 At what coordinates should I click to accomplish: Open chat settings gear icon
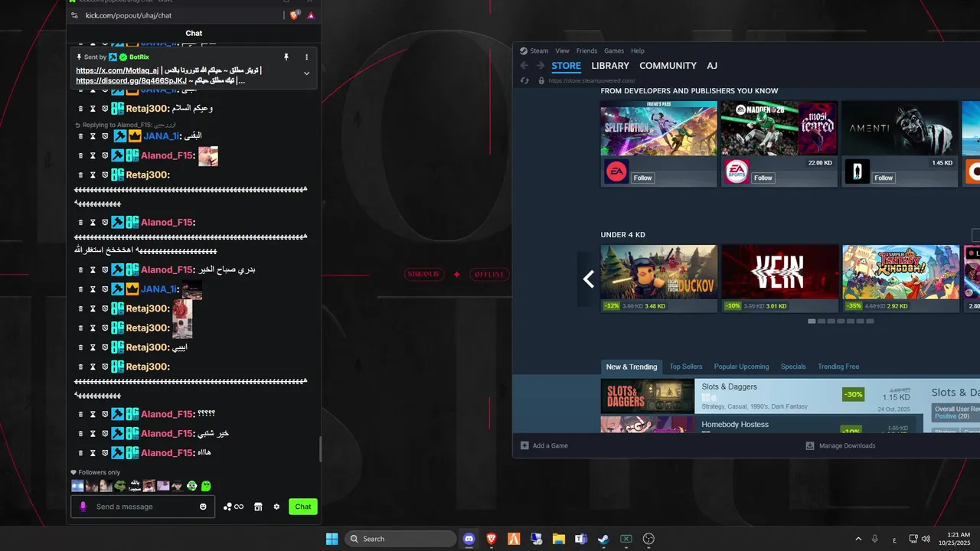[276, 507]
